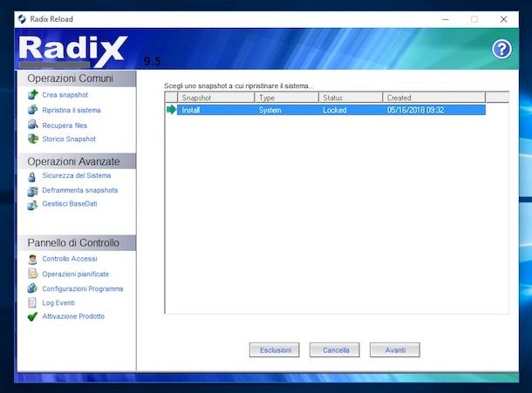This screenshot has height=393, width=532.
Task: Click the Ripristina il sistema icon
Action: click(33, 110)
